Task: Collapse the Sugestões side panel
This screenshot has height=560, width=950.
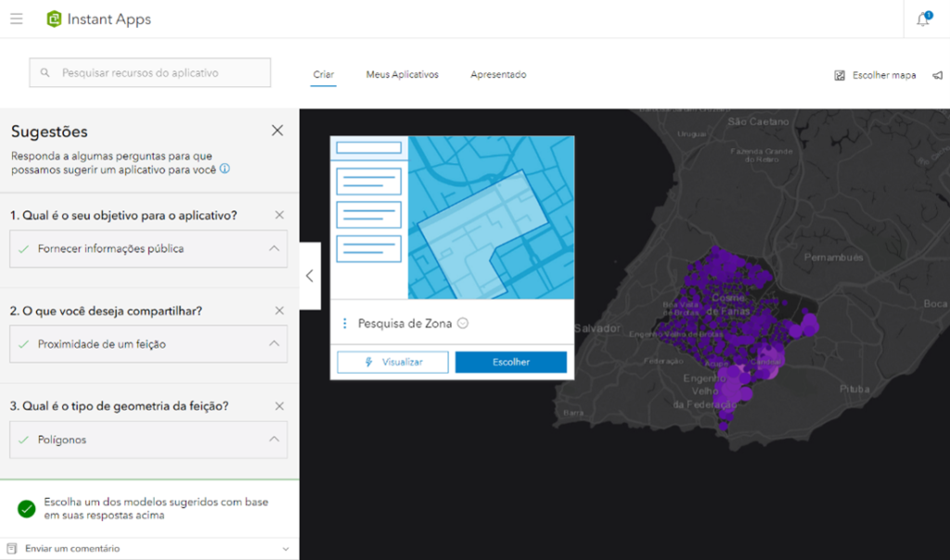Action: click(310, 275)
